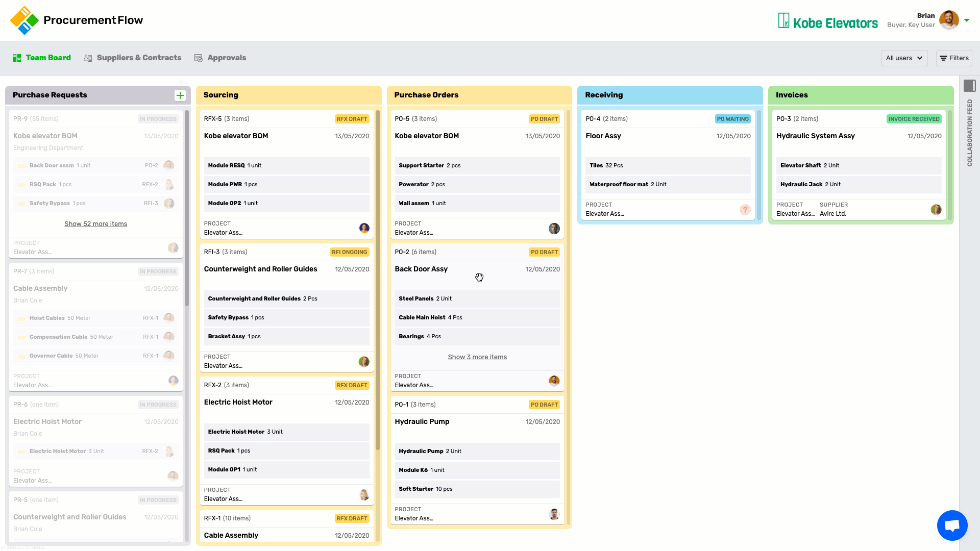Open the All users dropdown
The image size is (980, 551).
(x=904, y=58)
